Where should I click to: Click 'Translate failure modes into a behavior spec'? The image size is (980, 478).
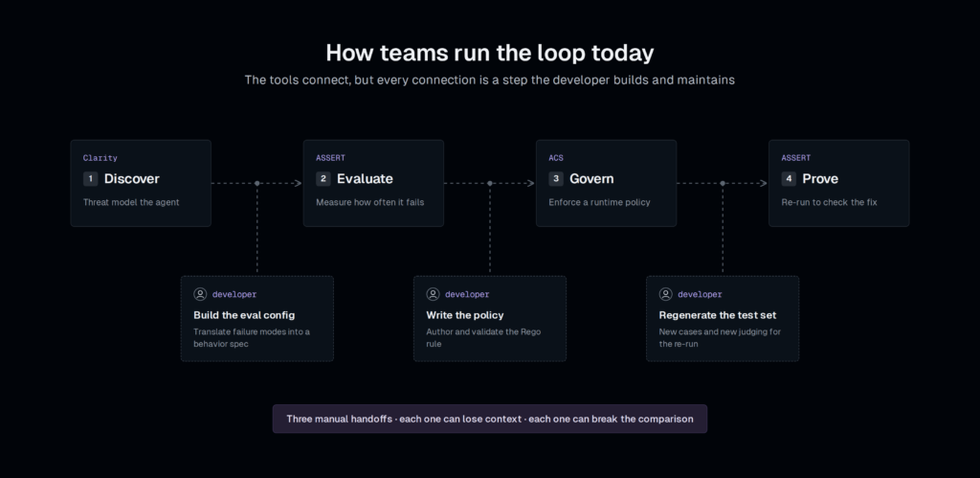pyautogui.click(x=252, y=338)
